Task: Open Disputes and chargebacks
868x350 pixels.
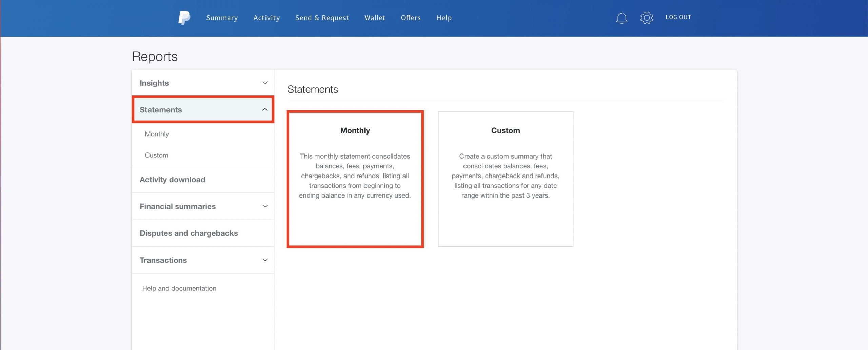Action: pyautogui.click(x=189, y=233)
